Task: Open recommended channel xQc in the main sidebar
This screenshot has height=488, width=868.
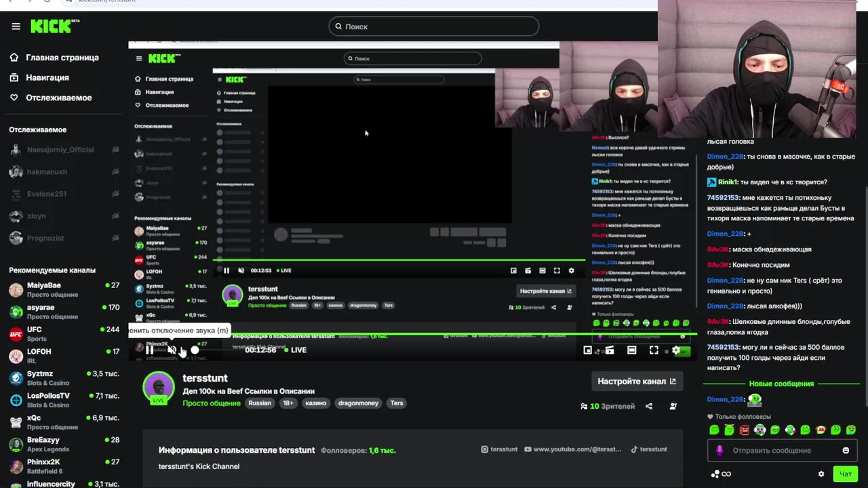Action: tap(64, 422)
